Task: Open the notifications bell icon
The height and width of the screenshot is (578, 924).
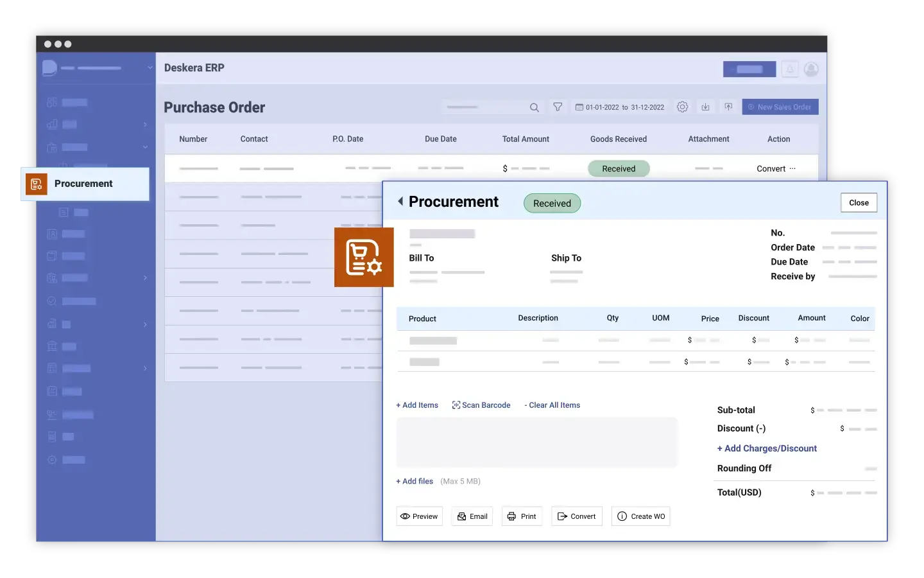Action: click(x=790, y=69)
